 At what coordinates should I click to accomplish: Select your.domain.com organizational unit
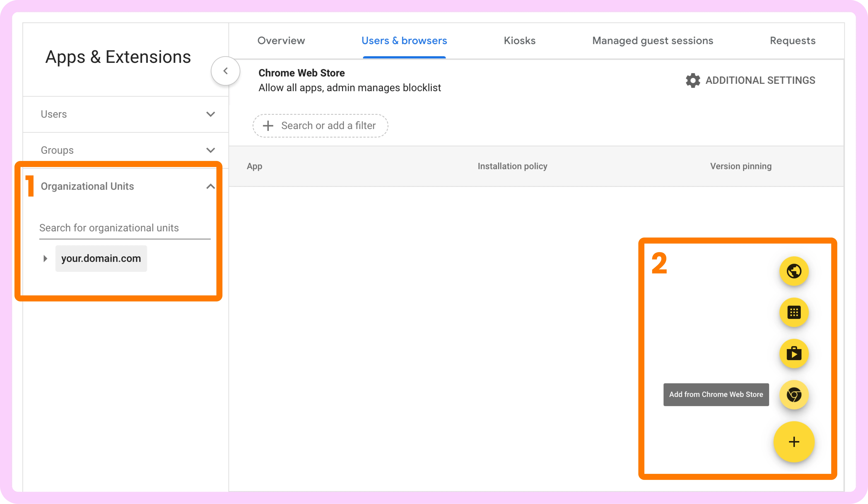pyautogui.click(x=101, y=258)
